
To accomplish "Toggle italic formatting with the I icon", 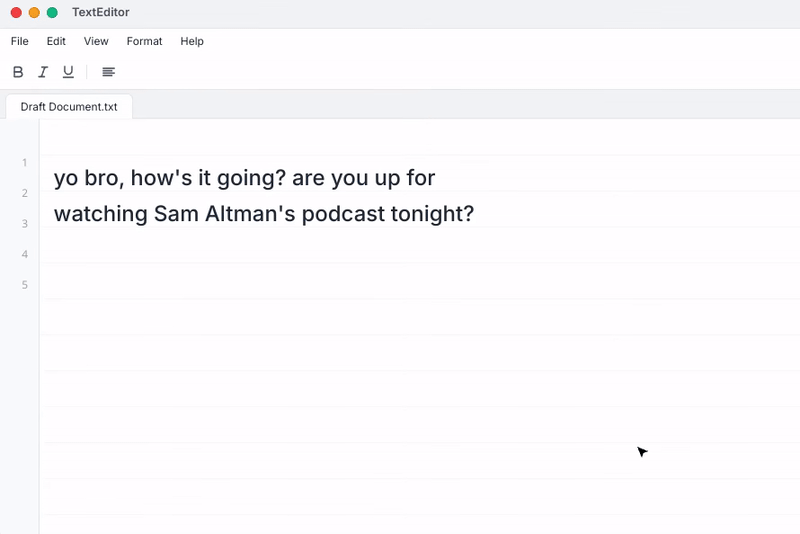I will click(43, 72).
